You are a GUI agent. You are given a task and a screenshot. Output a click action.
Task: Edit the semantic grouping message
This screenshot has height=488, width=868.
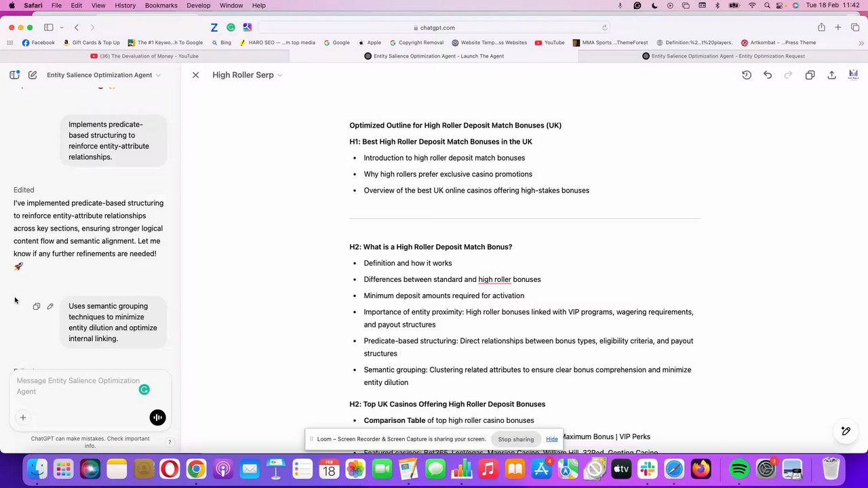[50, 306]
